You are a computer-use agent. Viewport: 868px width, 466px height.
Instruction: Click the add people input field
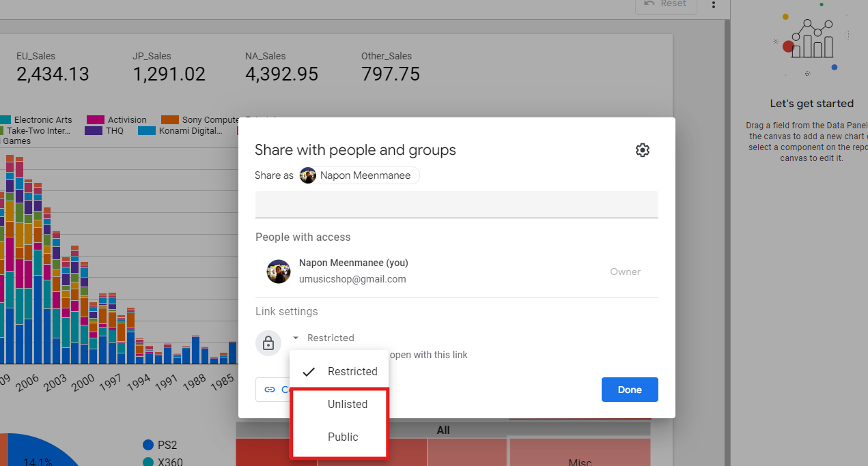coord(456,204)
